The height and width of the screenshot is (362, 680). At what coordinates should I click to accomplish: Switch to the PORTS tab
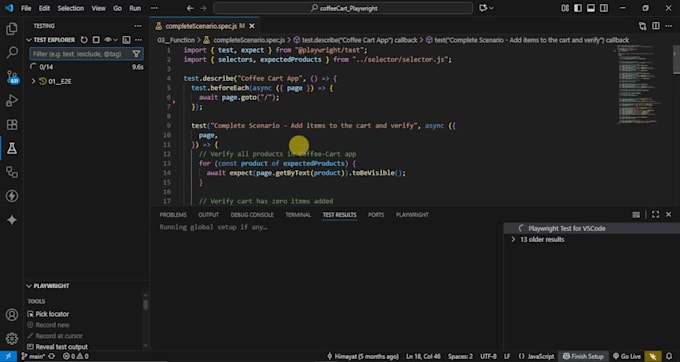point(376,215)
